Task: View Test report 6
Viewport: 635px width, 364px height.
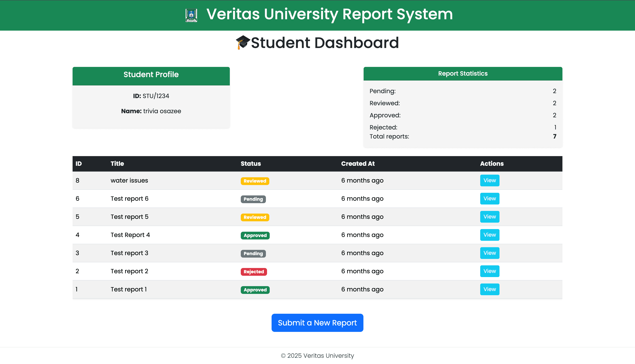Action: pos(489,198)
